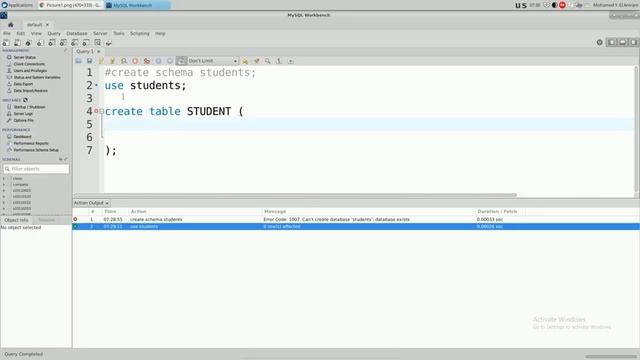Toggle word wrapping in editor
Image resolution: width=640 pixels, height=360 pixels.
click(x=291, y=61)
